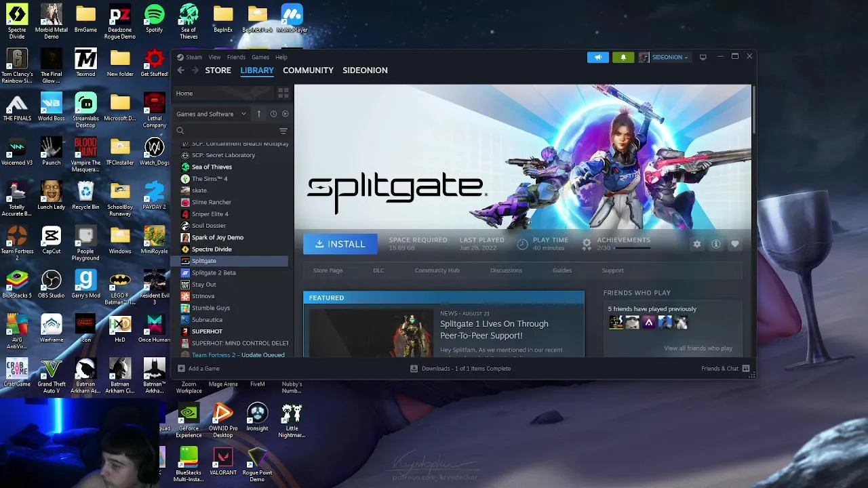Screen dimensions: 868x488
Task: Click View all friends who play
Action: [698, 348]
